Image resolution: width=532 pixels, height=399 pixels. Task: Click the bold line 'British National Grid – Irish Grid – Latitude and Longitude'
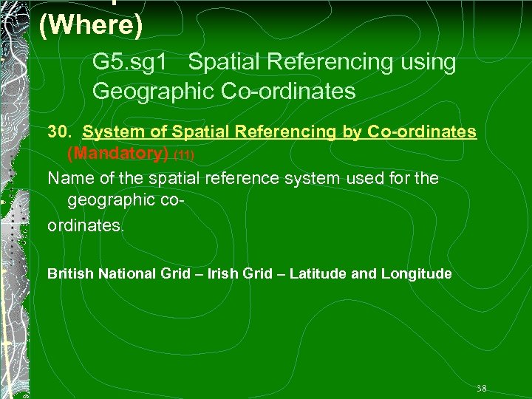click(250, 273)
